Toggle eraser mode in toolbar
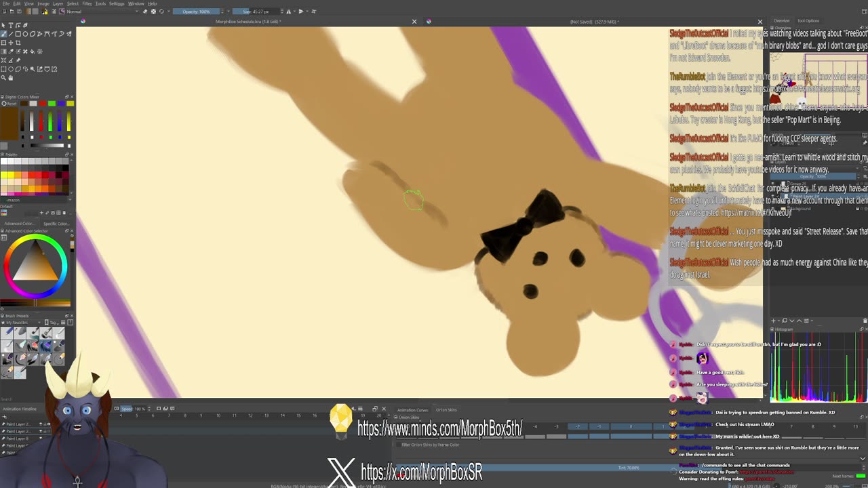The height and width of the screenshot is (488, 868). pos(145,12)
